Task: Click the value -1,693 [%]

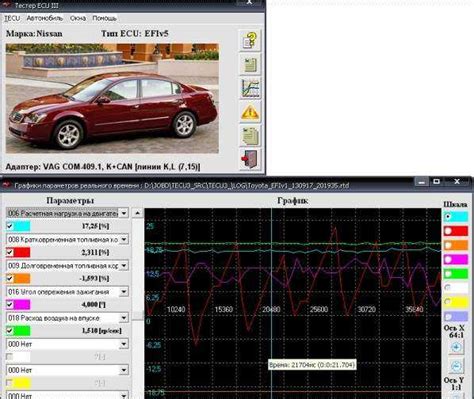Action: click(95, 278)
